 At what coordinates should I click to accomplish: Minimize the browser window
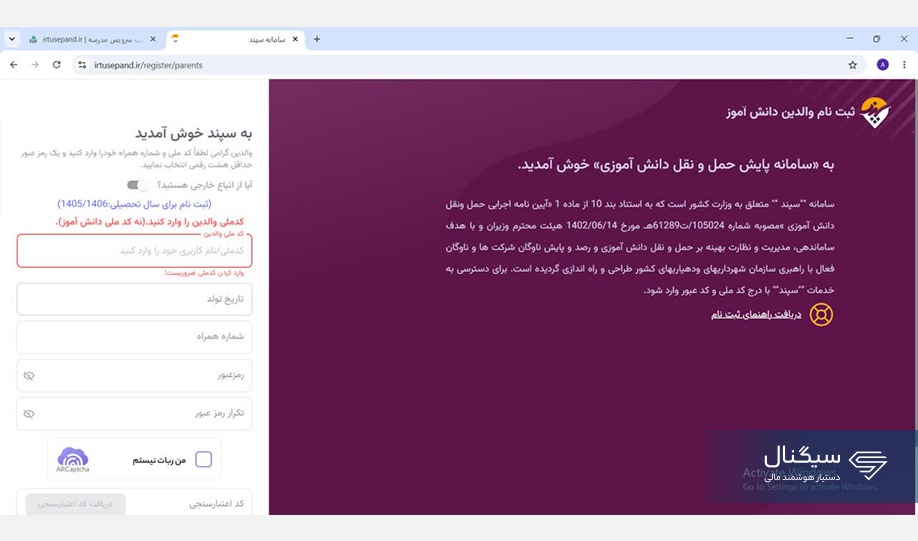850,39
